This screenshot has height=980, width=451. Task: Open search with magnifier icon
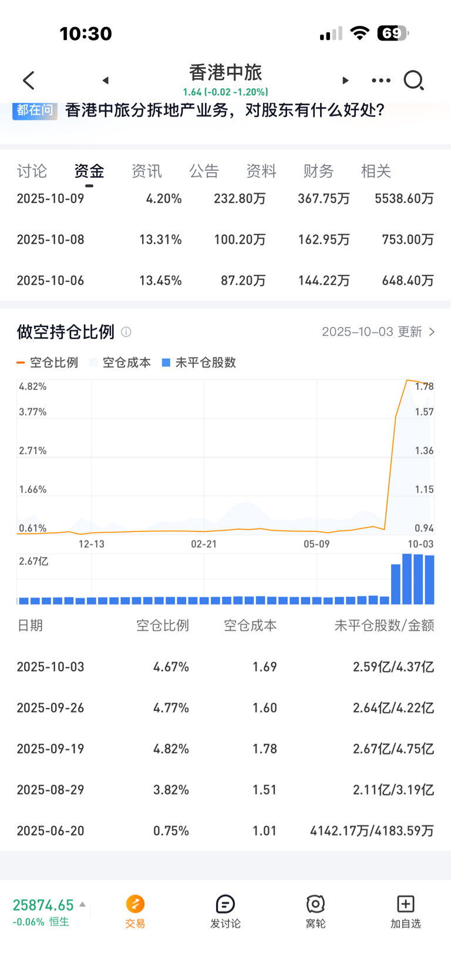click(x=414, y=80)
